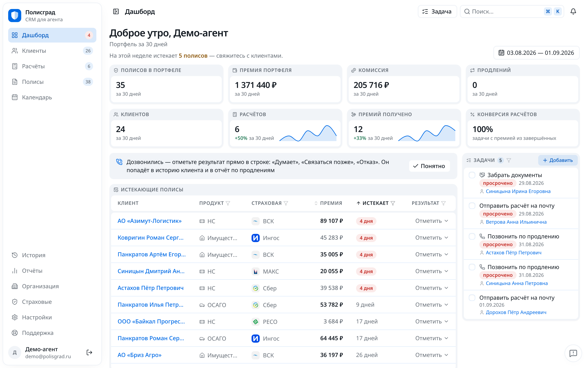Screen dimensions: 588x368
Task: Check off the Забрать документы task
Action: coord(472,175)
